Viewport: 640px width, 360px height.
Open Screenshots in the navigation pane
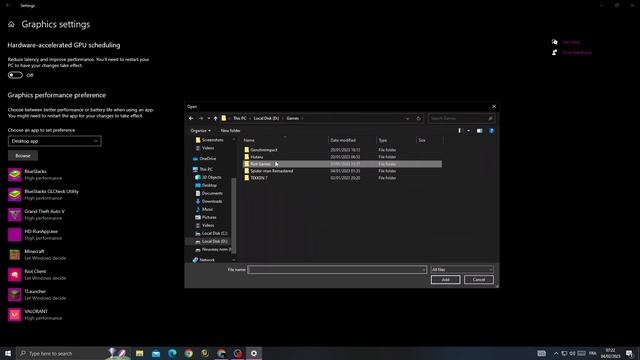click(212, 140)
